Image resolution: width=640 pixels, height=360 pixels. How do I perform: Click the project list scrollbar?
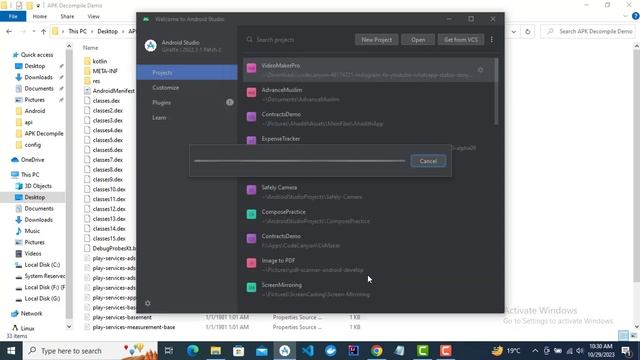[x=496, y=91]
